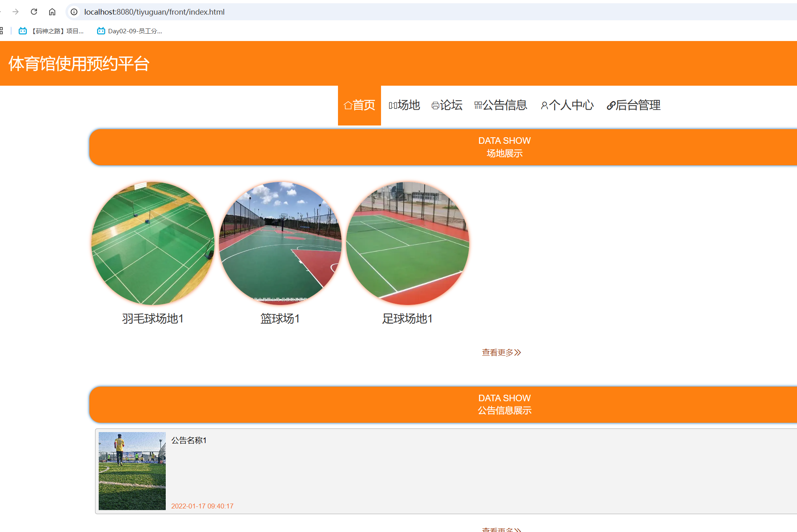Open the 场地 menu item

(404, 105)
